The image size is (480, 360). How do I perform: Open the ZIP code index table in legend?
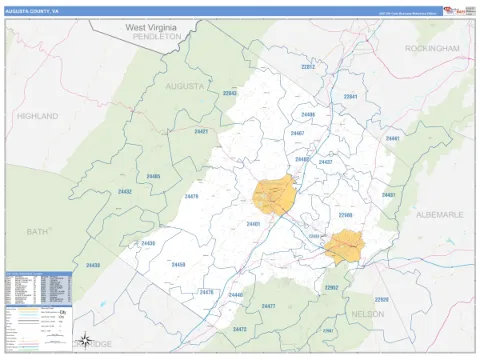(38, 288)
